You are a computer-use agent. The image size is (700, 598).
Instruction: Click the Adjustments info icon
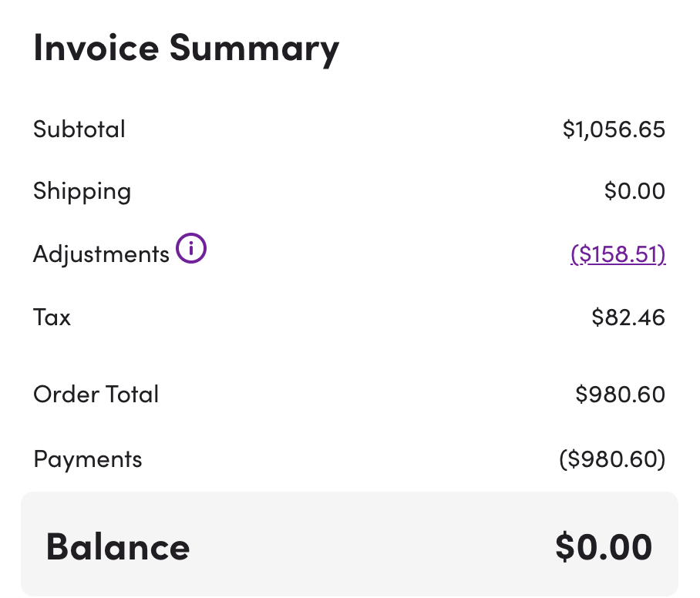coord(191,248)
